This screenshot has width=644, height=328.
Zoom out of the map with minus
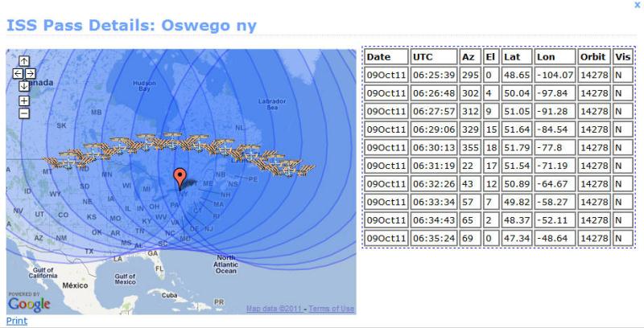[24, 113]
